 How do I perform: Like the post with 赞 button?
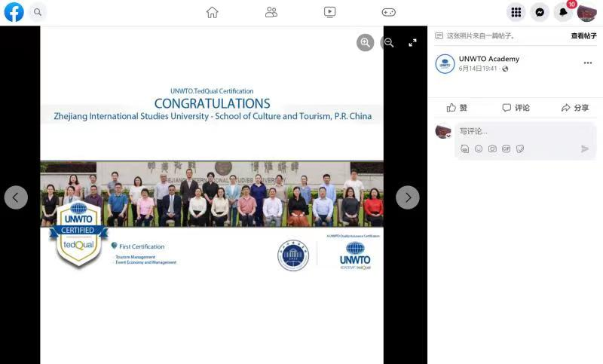(x=457, y=108)
